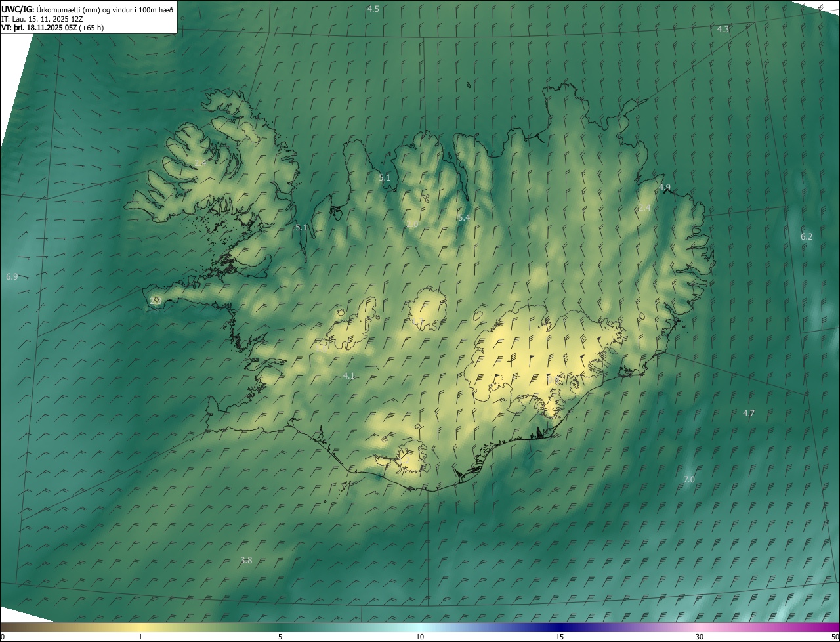Select the 4.7 value label
This screenshot has height=642, width=840.
pyautogui.click(x=748, y=414)
